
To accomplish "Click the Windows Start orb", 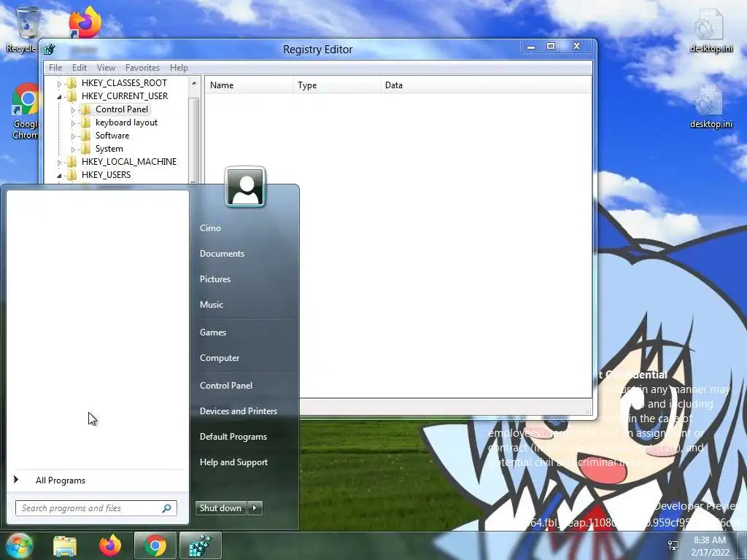I will click(x=19, y=545).
